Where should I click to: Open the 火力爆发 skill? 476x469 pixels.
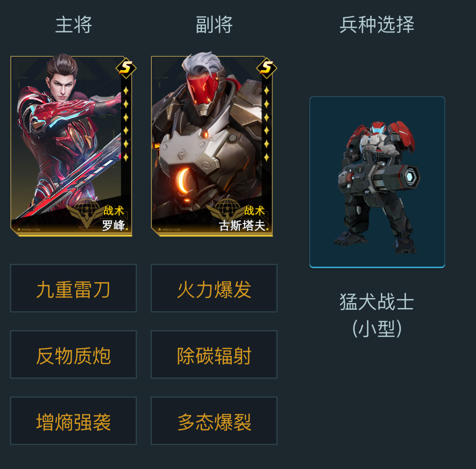tap(214, 288)
